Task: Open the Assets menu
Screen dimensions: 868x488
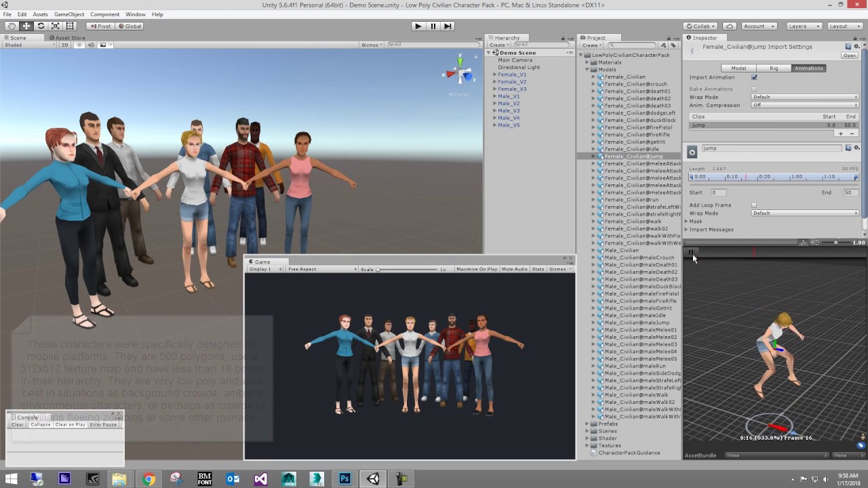Action: coord(40,14)
